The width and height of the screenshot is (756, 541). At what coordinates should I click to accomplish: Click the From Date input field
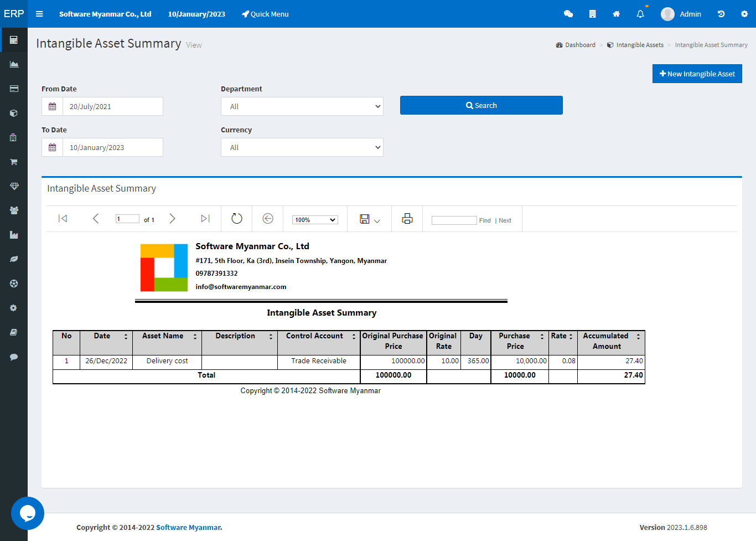point(113,106)
